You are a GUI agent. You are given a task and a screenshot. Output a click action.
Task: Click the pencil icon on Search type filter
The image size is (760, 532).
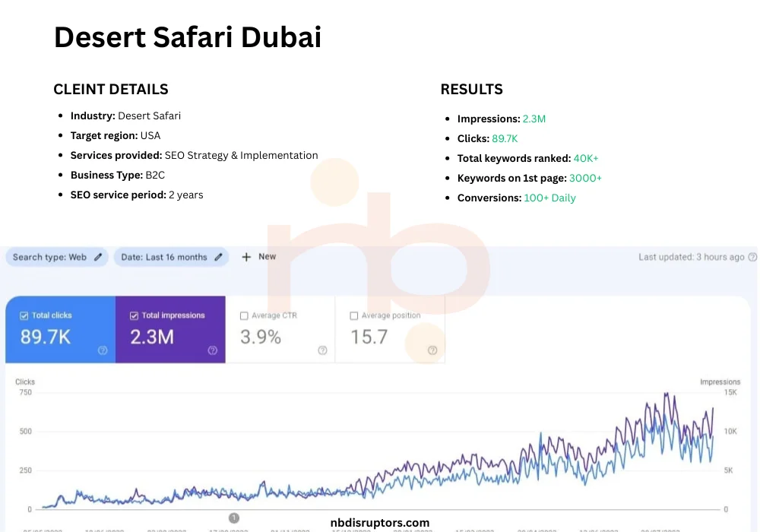98,257
